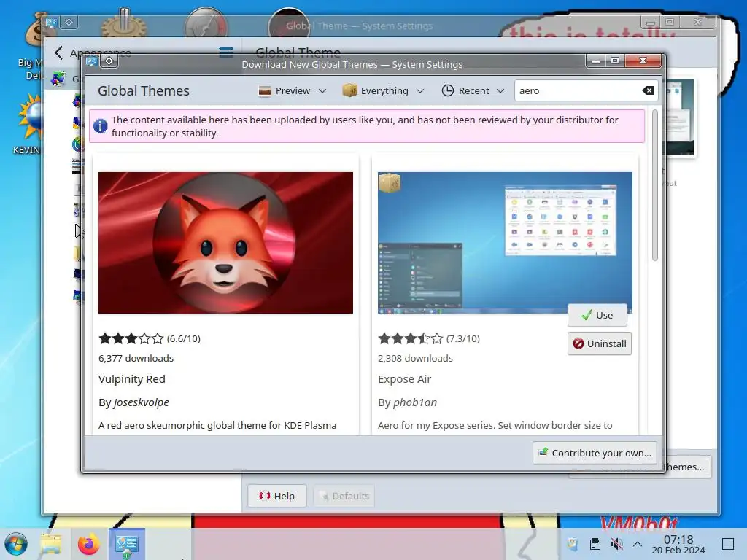Open the Preview view mode dropdown

(x=292, y=90)
